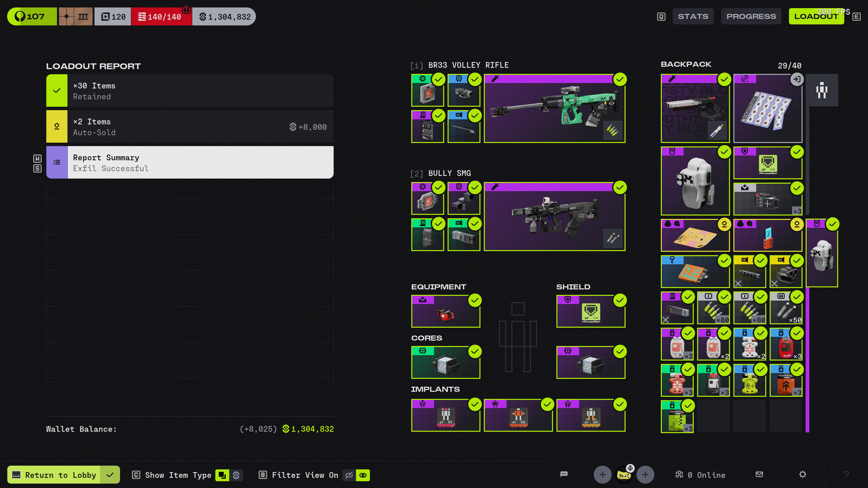Viewport: 868px width, 488px height.
Task: Select the BR33 Volley Rifle weapon thumbnail
Action: [x=554, y=108]
